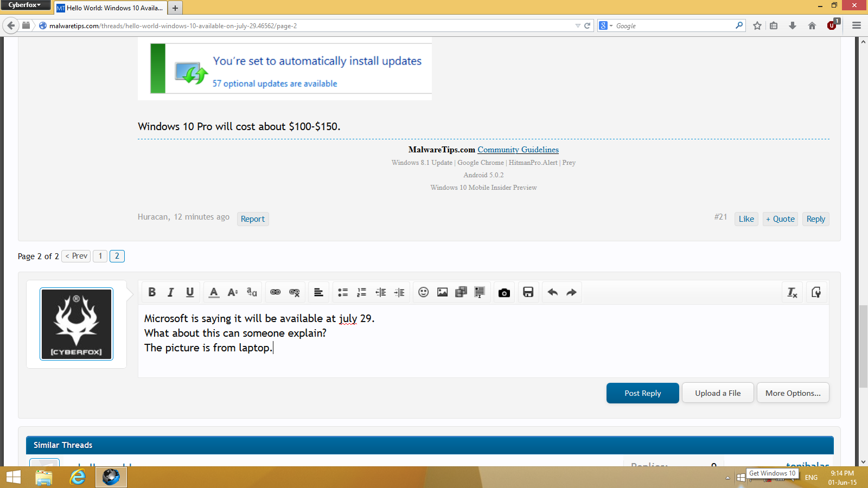Go to the browser home page

click(x=812, y=26)
